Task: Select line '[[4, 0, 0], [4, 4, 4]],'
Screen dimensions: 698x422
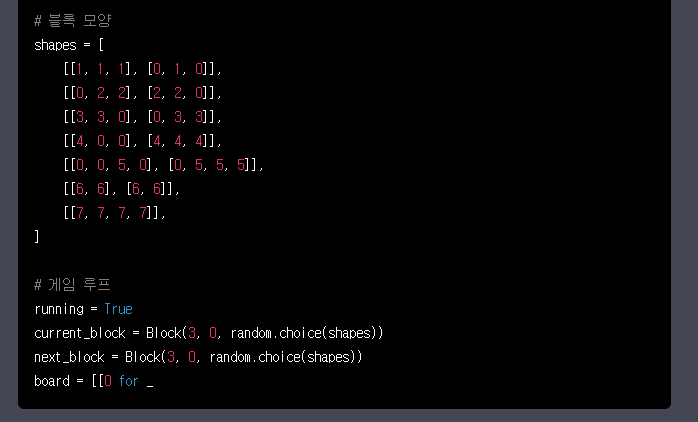Action: 142,141
